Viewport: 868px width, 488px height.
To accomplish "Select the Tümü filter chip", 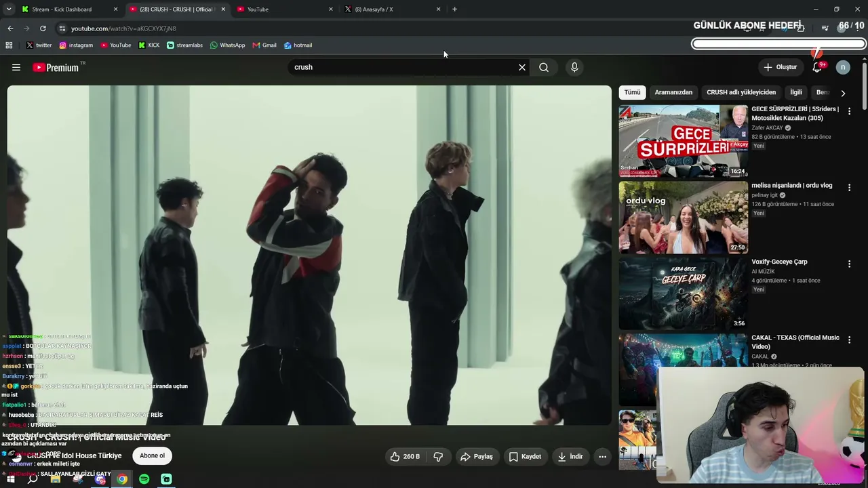I will click(x=632, y=92).
